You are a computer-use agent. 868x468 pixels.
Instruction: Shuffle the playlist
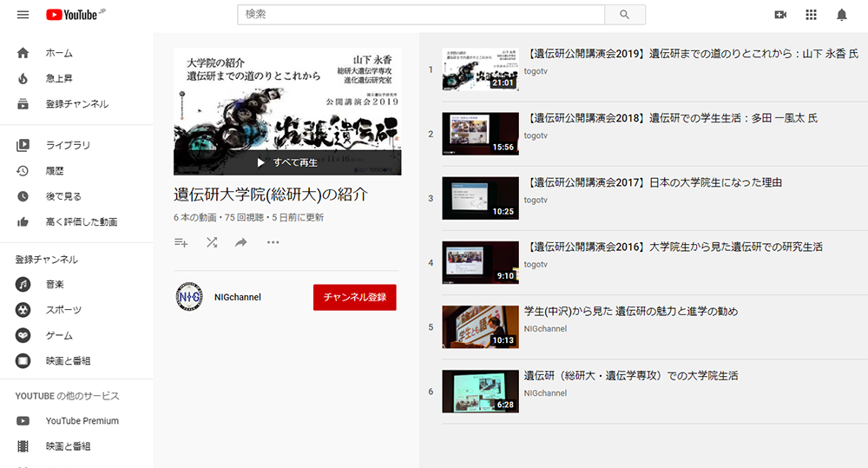212,242
